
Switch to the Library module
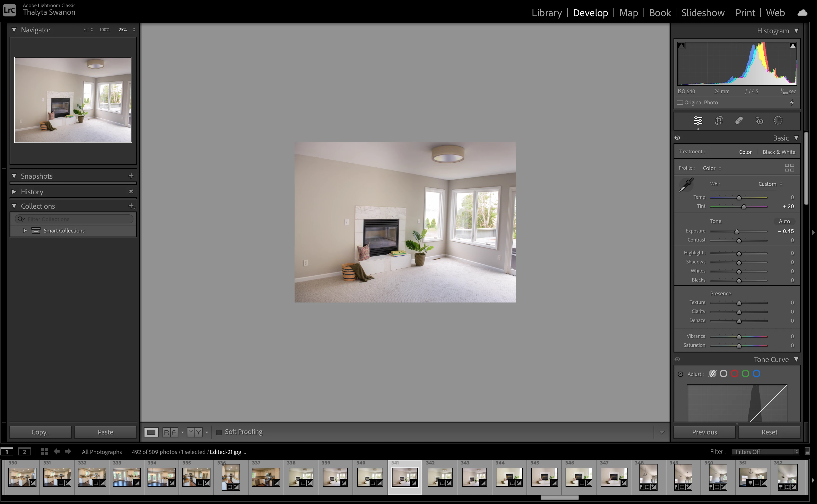tap(546, 13)
